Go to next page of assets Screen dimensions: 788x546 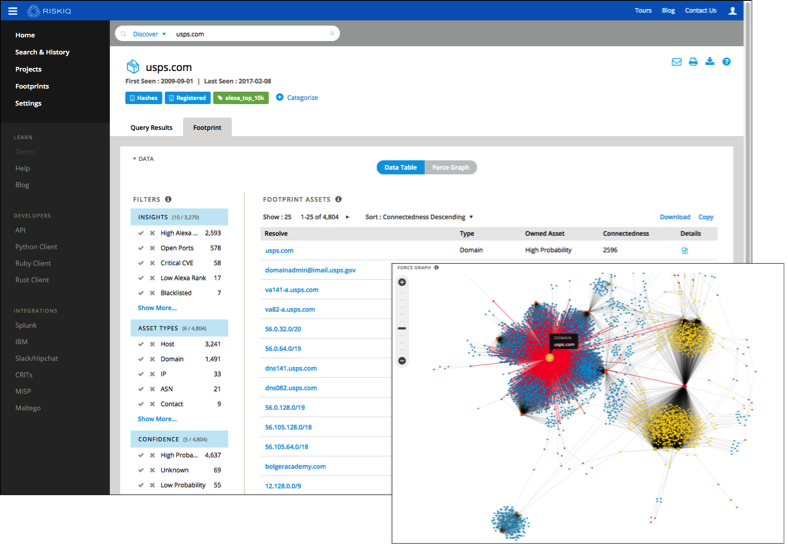(347, 217)
